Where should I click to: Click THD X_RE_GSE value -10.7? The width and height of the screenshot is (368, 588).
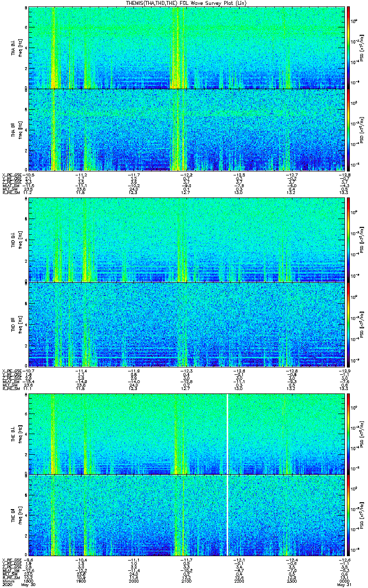coord(28,370)
